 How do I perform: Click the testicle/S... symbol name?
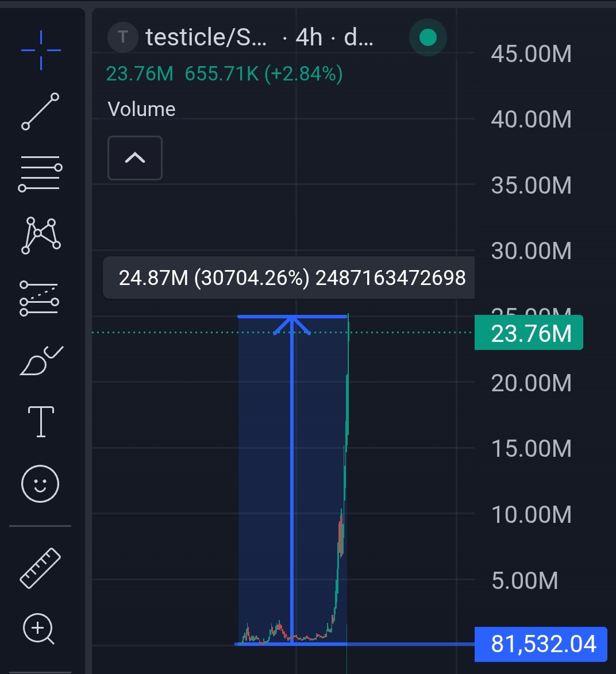pos(206,37)
